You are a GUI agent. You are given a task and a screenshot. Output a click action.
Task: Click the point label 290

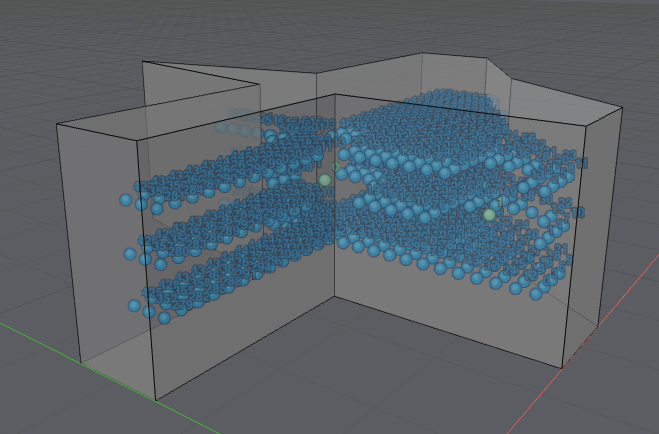[227, 178]
